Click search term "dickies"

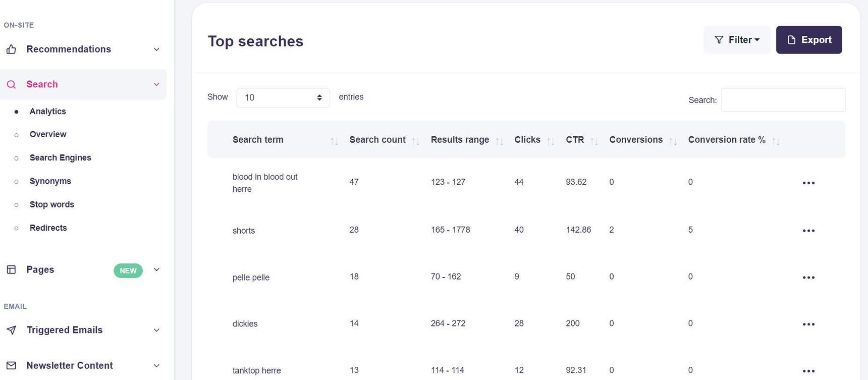[x=245, y=324]
